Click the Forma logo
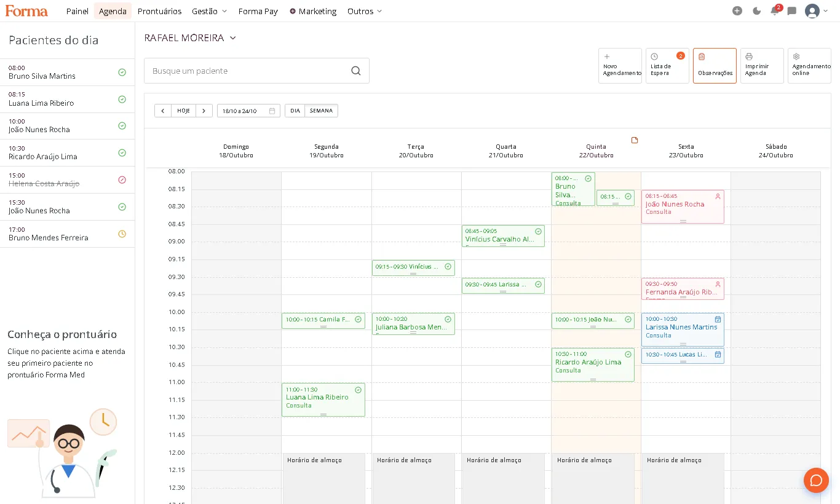 point(26,11)
